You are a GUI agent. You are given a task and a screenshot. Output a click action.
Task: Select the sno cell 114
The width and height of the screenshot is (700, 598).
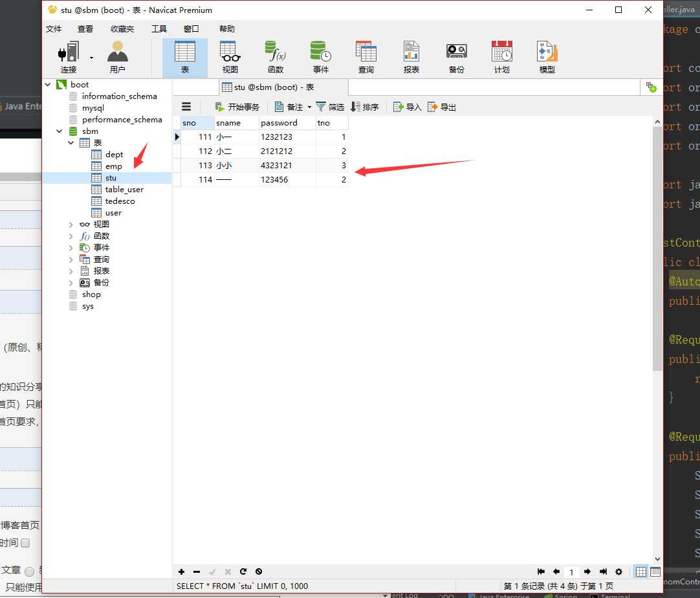pos(198,179)
